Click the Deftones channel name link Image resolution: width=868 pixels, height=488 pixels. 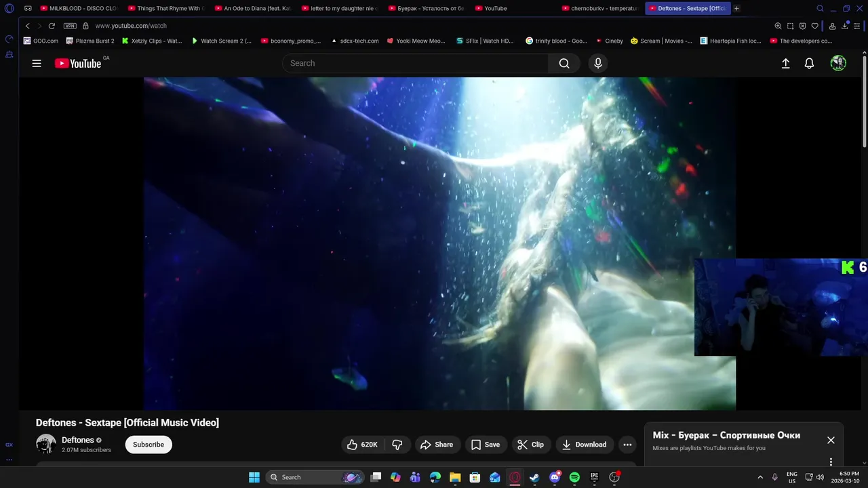pos(78,440)
